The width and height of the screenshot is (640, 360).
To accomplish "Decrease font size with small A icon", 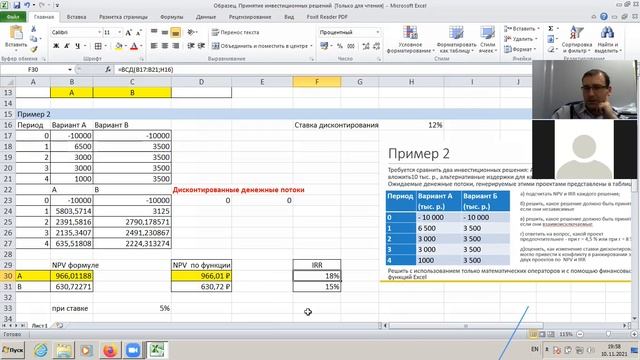I will tap(139, 32).
